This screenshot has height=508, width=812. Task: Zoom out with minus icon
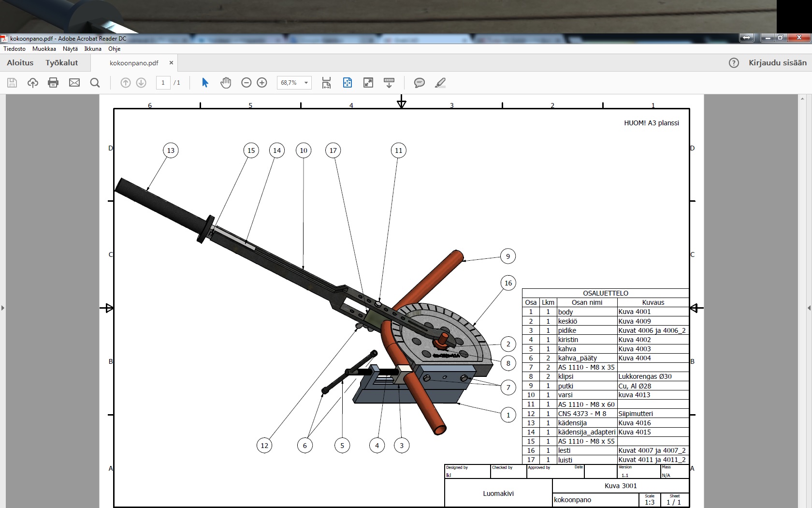click(x=246, y=83)
